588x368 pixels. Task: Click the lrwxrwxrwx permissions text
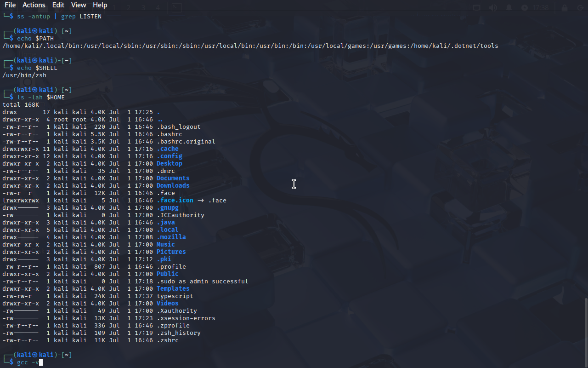21,201
